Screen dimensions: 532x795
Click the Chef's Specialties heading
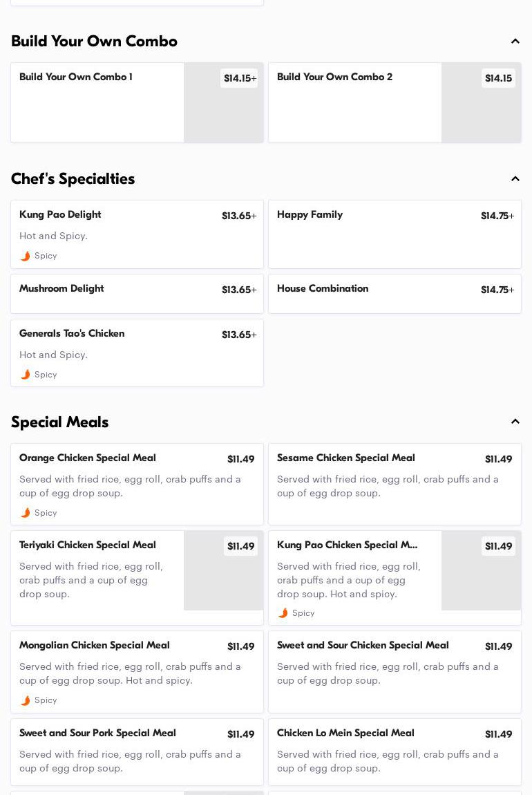(73, 179)
